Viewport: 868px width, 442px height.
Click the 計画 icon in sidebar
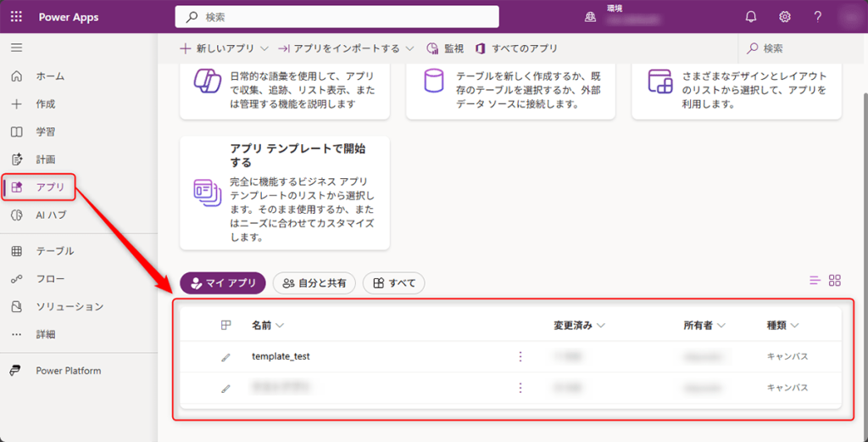(x=17, y=159)
